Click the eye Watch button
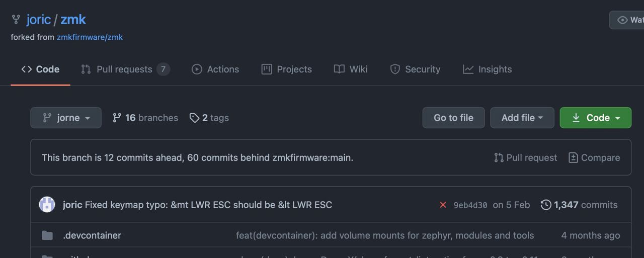Image resolution: width=644 pixels, height=258 pixels. (627, 20)
